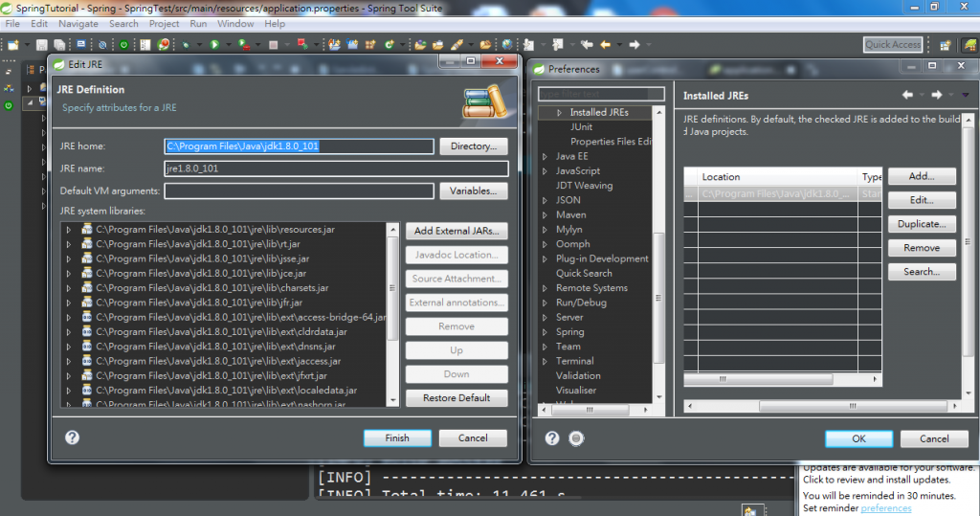
Task: Click the Duplicate... button in Preferences
Action: pyautogui.click(x=922, y=224)
